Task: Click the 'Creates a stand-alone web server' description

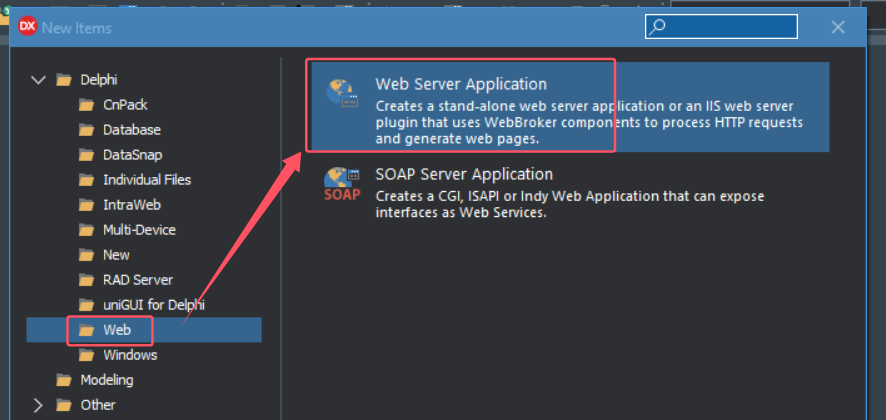Action: click(589, 123)
